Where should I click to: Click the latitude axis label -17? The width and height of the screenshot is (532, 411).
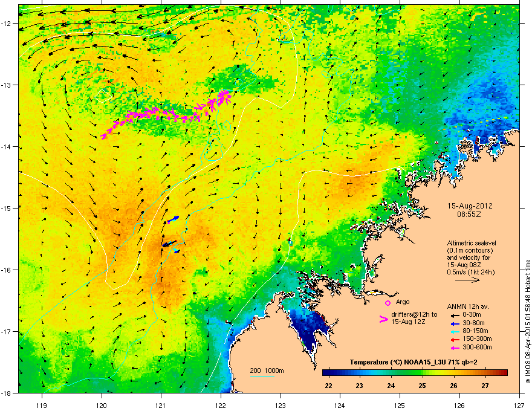pos(6,331)
